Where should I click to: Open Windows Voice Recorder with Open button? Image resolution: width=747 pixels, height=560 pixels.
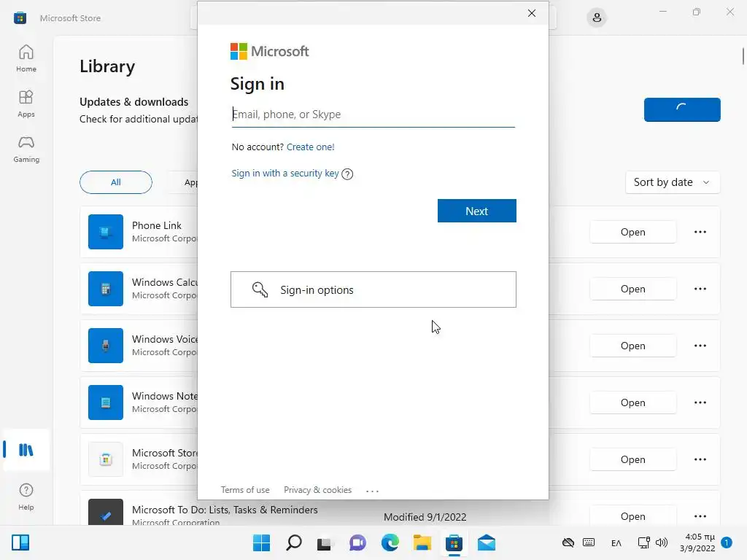pyautogui.click(x=632, y=346)
